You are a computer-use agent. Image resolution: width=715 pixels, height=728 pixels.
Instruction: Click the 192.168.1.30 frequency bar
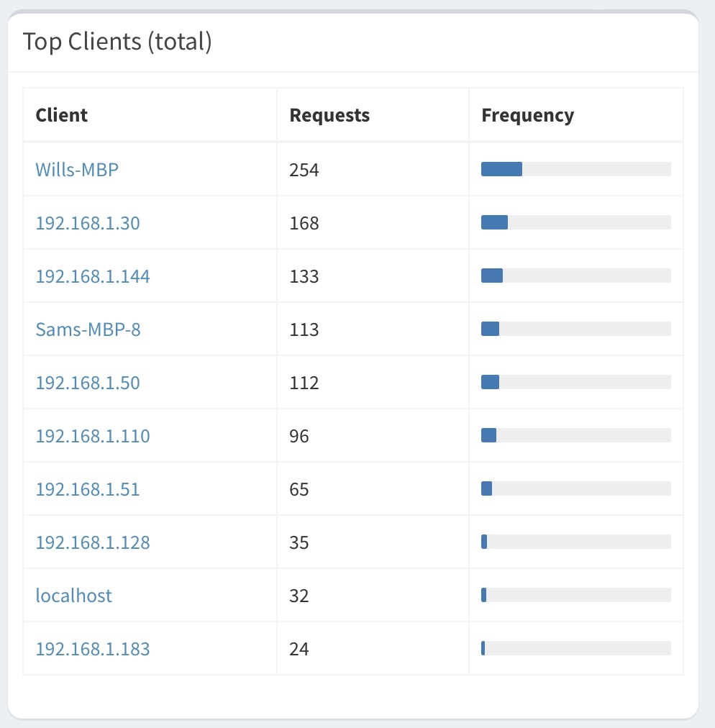(576, 222)
